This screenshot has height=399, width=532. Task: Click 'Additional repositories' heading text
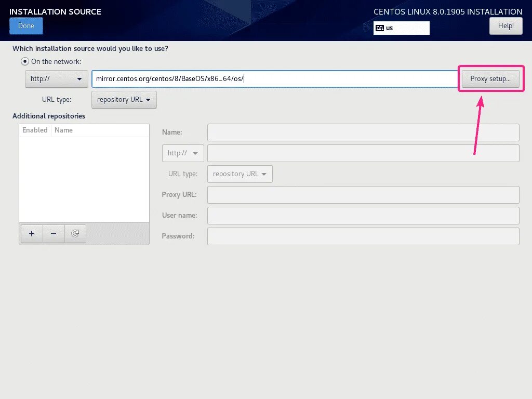pos(49,116)
